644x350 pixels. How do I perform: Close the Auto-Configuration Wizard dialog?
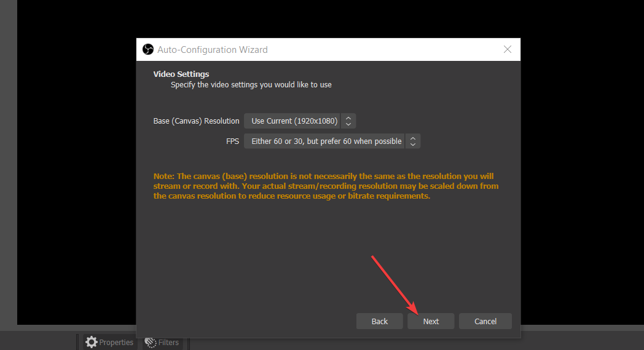508,50
